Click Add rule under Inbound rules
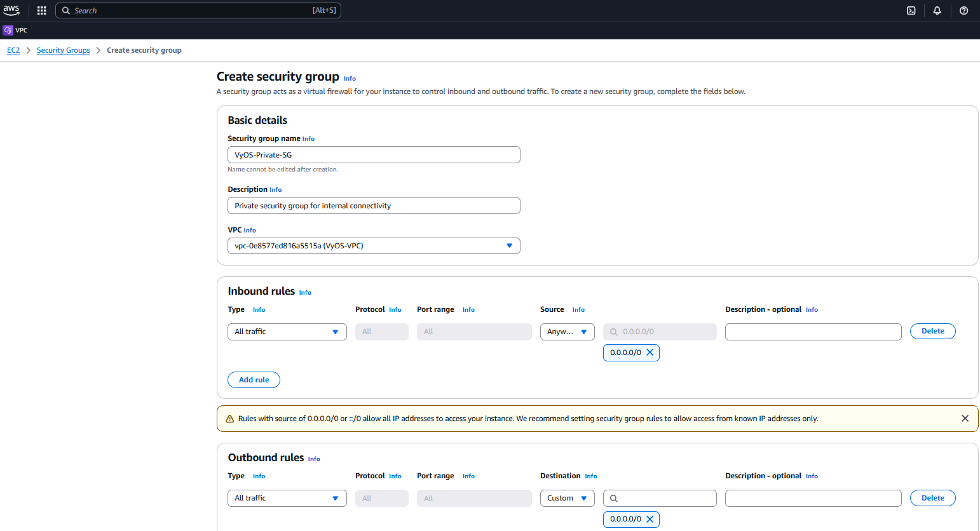The image size is (980, 531). [254, 380]
